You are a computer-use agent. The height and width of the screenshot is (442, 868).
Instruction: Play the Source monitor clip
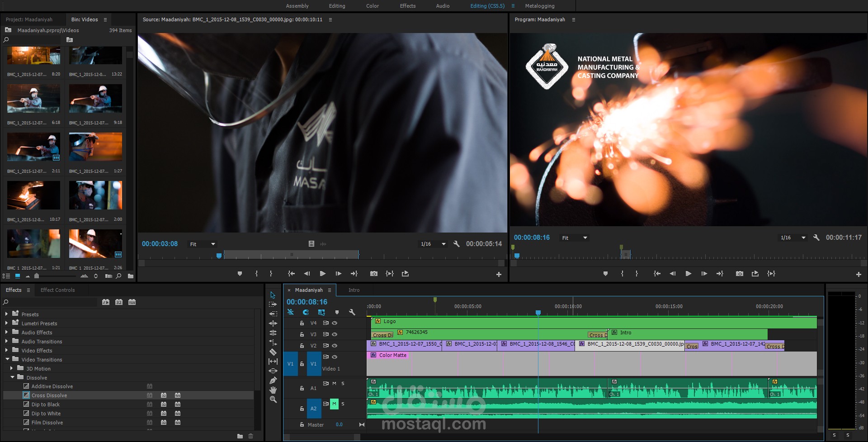322,274
